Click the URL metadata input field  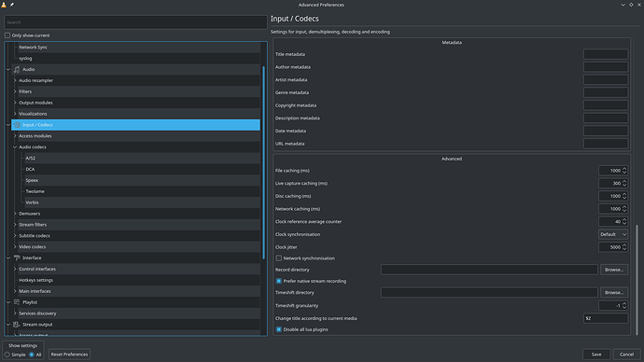pyautogui.click(x=606, y=144)
